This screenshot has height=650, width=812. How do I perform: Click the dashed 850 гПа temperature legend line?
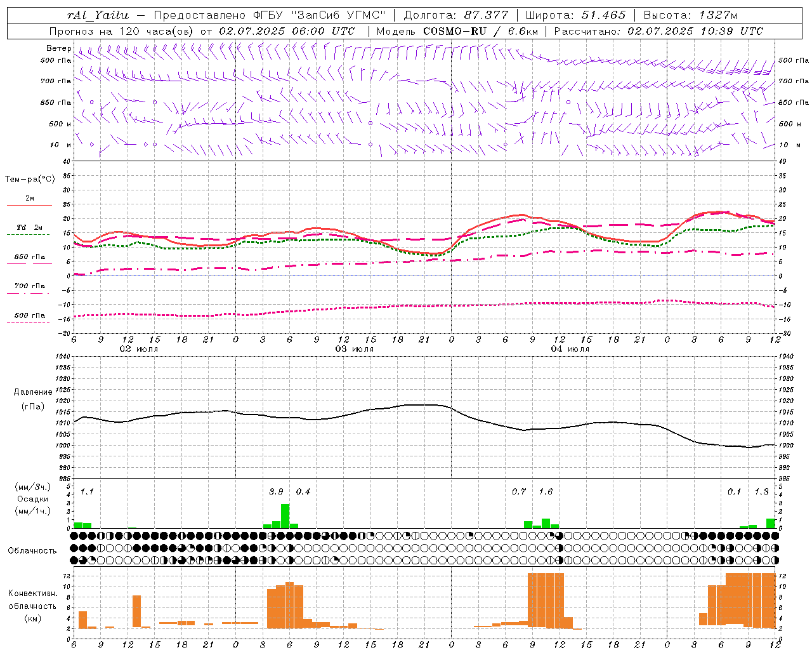coord(29,263)
